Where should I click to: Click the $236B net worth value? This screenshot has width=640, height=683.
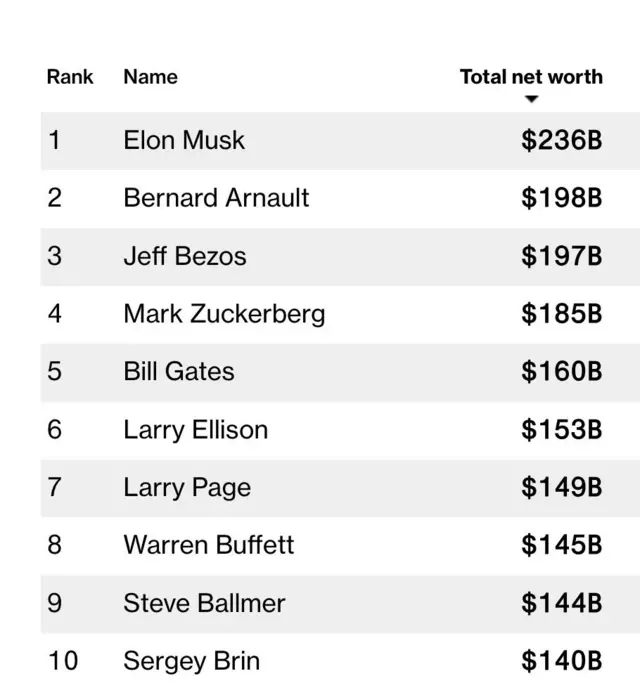[561, 140]
